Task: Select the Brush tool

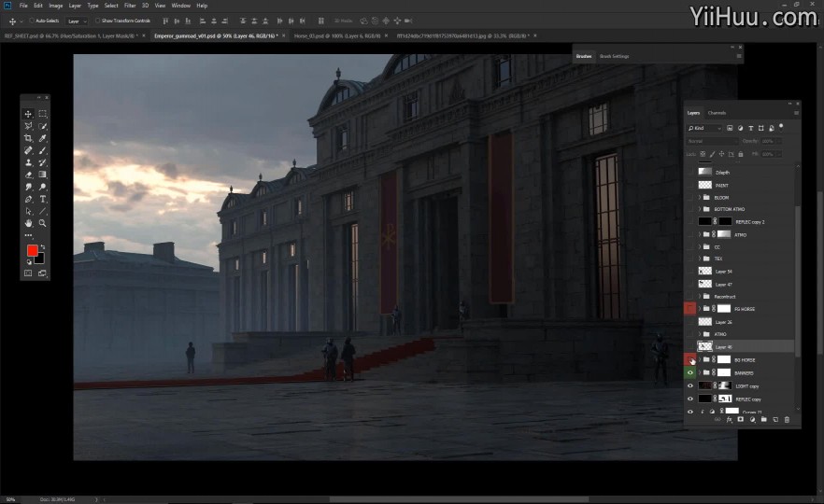Action: pos(43,150)
